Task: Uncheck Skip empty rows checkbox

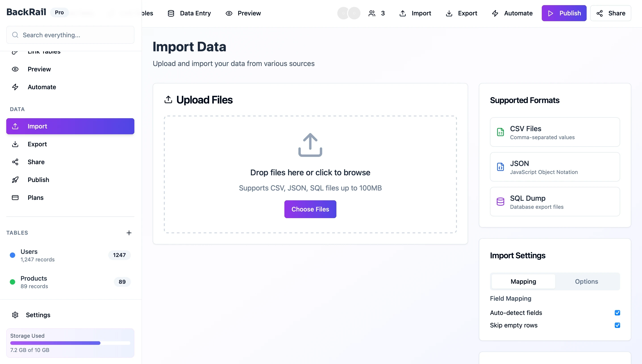Action: [x=617, y=325]
